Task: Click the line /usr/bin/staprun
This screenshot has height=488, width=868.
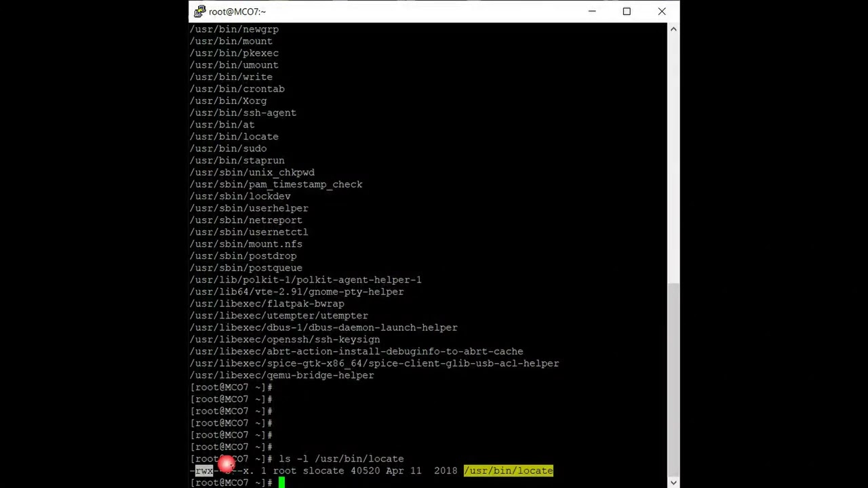Action: [x=237, y=161]
